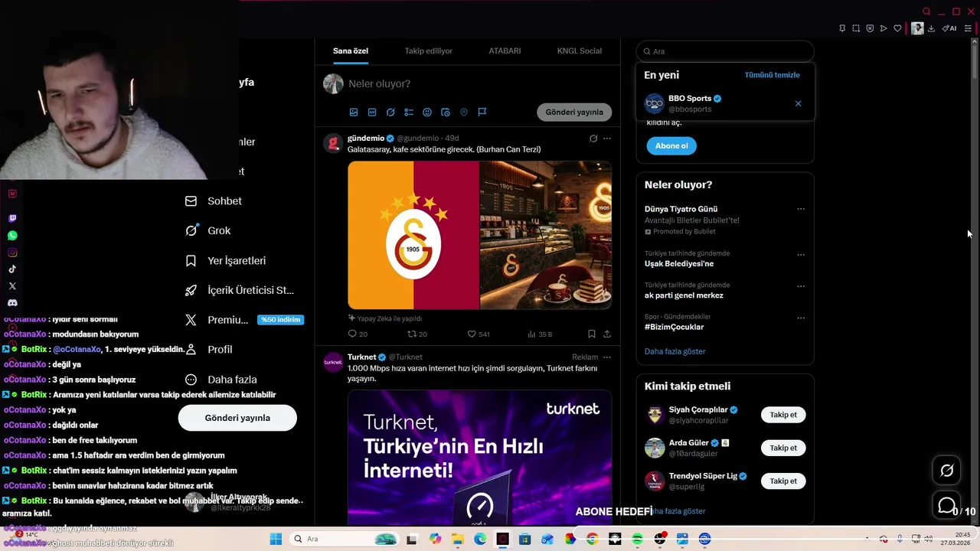Click the Gönderi yayınla button in composer
Screen dimensions: 980x551
[574, 112]
